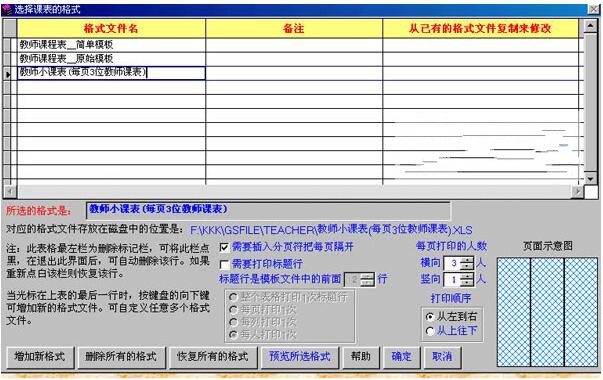The width and height of the screenshot is (603, 380).
Task: Adjust 标题行 row count spinner
Action: tap(367, 280)
